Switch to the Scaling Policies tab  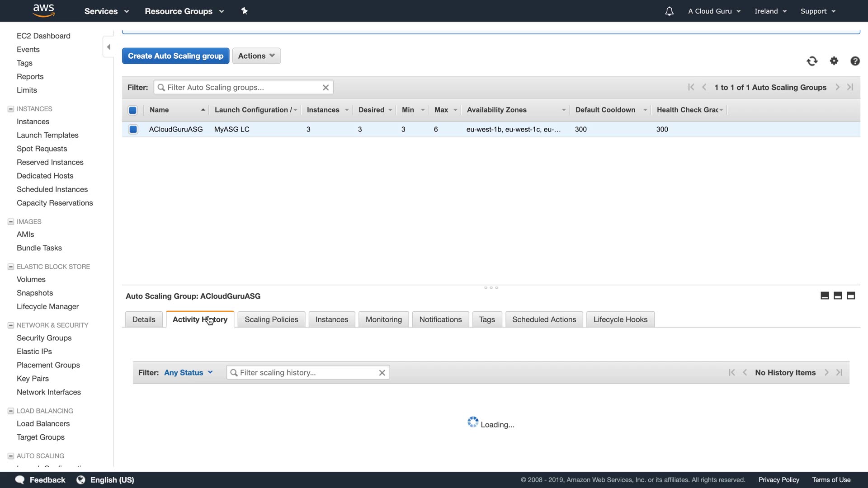tap(271, 319)
